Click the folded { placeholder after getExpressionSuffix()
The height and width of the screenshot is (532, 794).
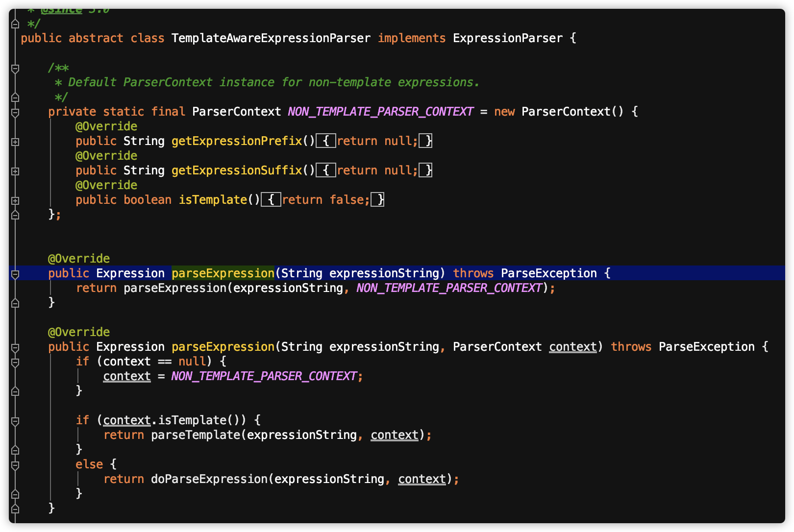tap(326, 170)
